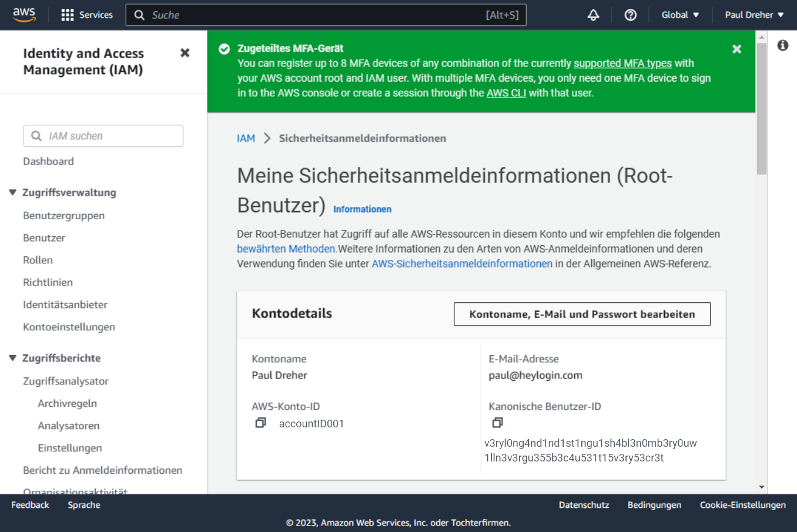Open Datenschutz footer link
This screenshot has height=532, width=797.
pos(584,505)
